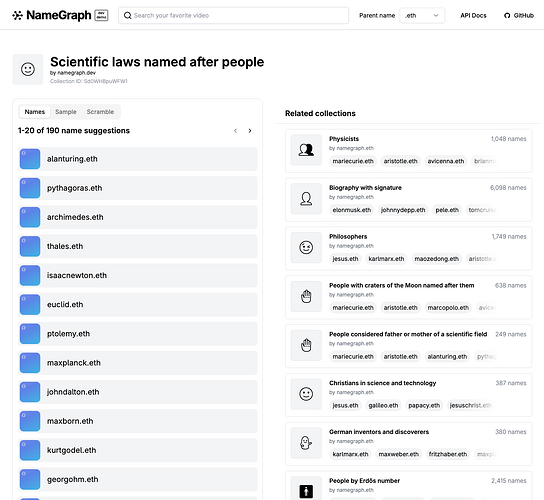Image resolution: width=544 pixels, height=500 pixels.
Task: Go to previous page of name suggestions
Action: pyautogui.click(x=236, y=131)
